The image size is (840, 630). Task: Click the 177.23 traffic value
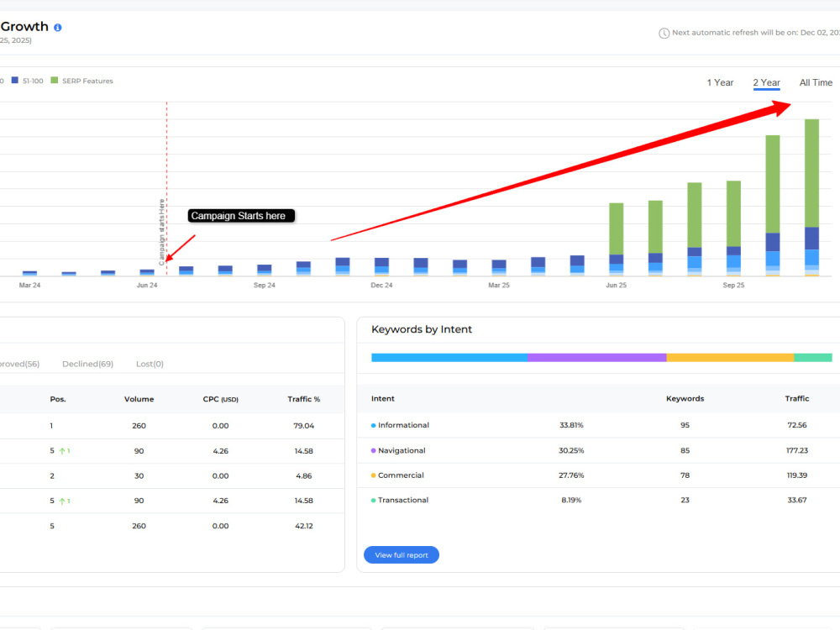point(796,450)
